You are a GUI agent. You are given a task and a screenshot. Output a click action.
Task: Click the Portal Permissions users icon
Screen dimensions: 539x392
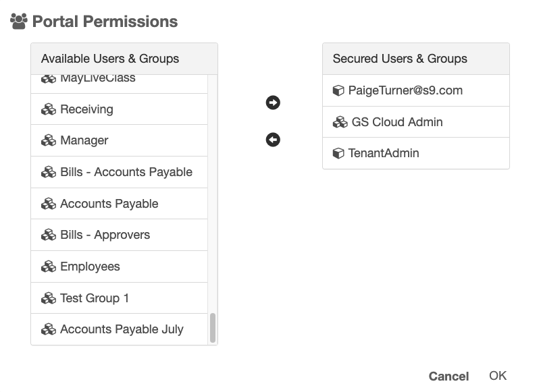click(x=18, y=22)
